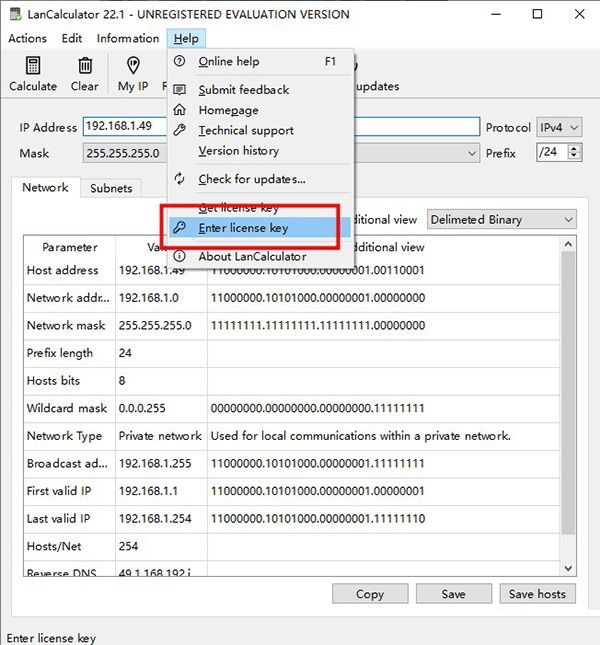The height and width of the screenshot is (645, 600).
Task: Select the Hosts bits row
Action: click(292, 381)
